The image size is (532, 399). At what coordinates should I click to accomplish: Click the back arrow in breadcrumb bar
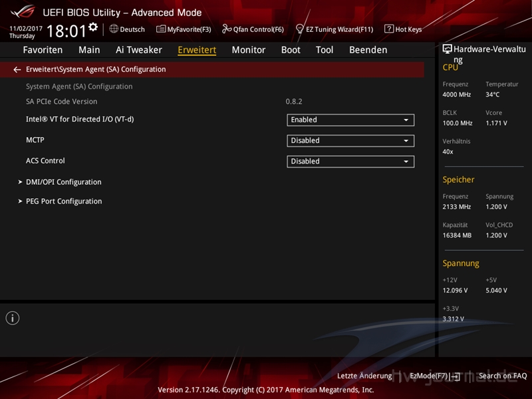[17, 70]
